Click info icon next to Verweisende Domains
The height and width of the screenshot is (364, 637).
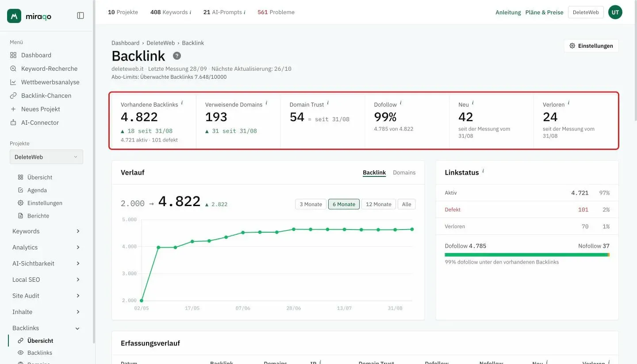coord(266,103)
